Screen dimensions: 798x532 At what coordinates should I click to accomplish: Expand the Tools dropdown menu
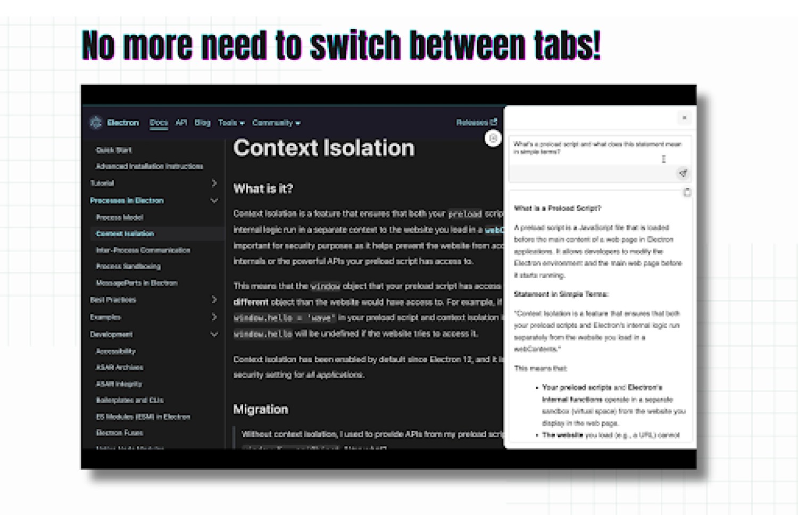click(x=231, y=123)
